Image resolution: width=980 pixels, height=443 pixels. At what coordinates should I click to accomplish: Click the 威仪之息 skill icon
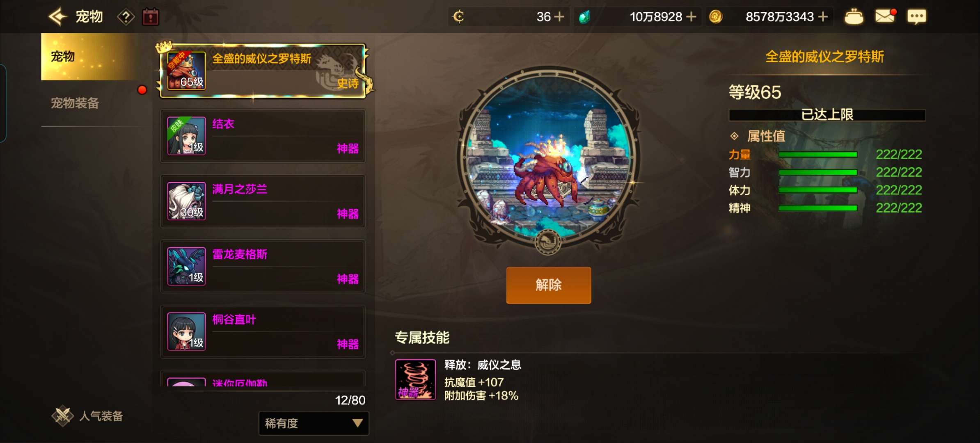[415, 379]
